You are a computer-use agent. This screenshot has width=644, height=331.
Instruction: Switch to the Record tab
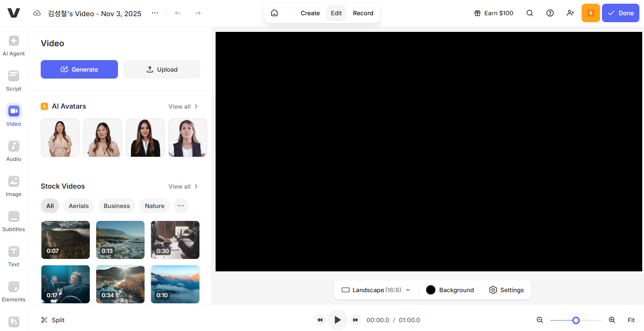pyautogui.click(x=363, y=13)
